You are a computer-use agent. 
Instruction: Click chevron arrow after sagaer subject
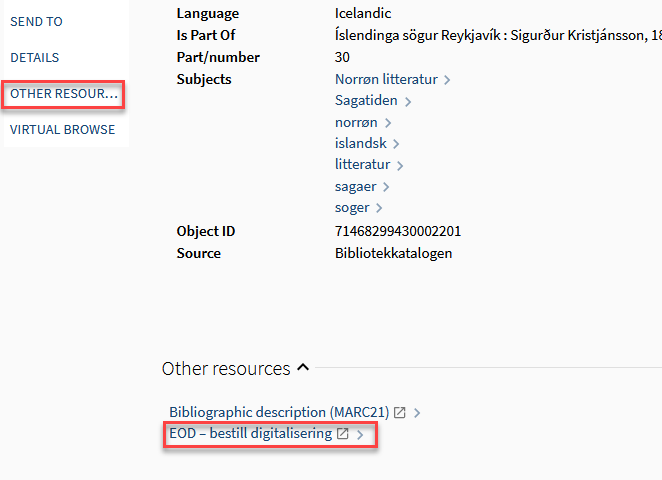[386, 187]
